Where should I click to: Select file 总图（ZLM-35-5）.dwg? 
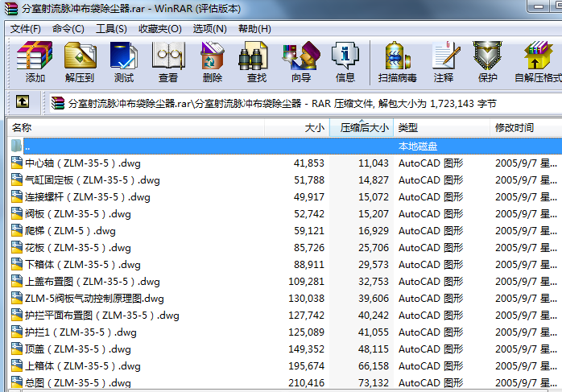click(78, 382)
